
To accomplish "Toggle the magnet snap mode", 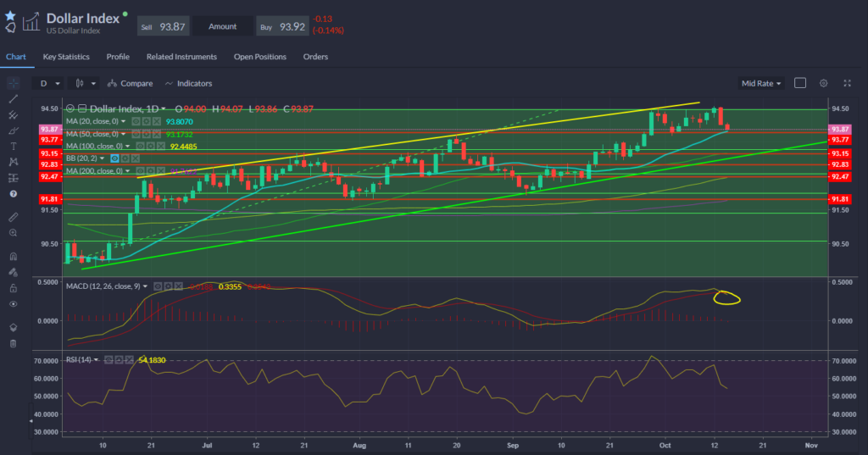I will 14,256.
